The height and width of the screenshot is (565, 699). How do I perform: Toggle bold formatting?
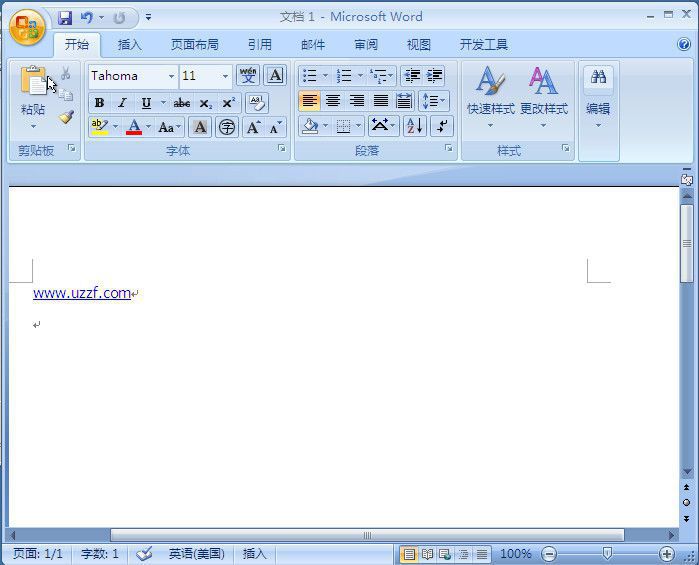(x=99, y=103)
